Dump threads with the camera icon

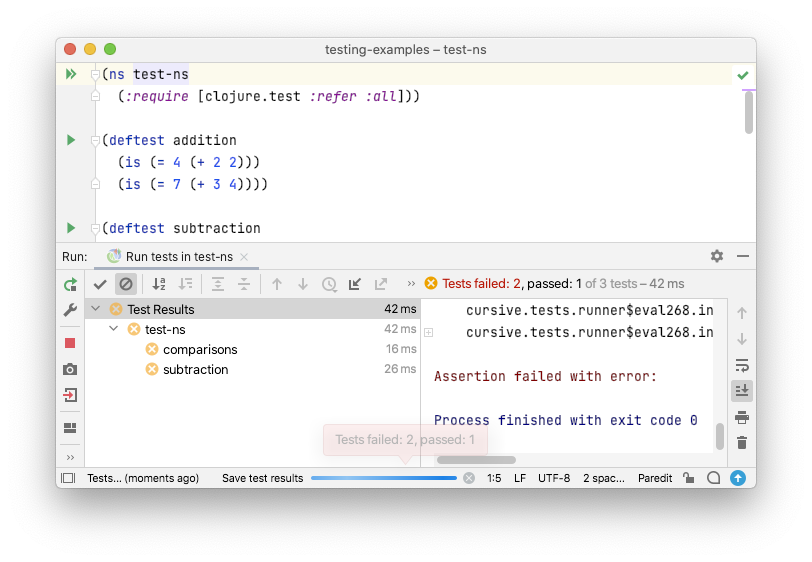pyautogui.click(x=70, y=369)
